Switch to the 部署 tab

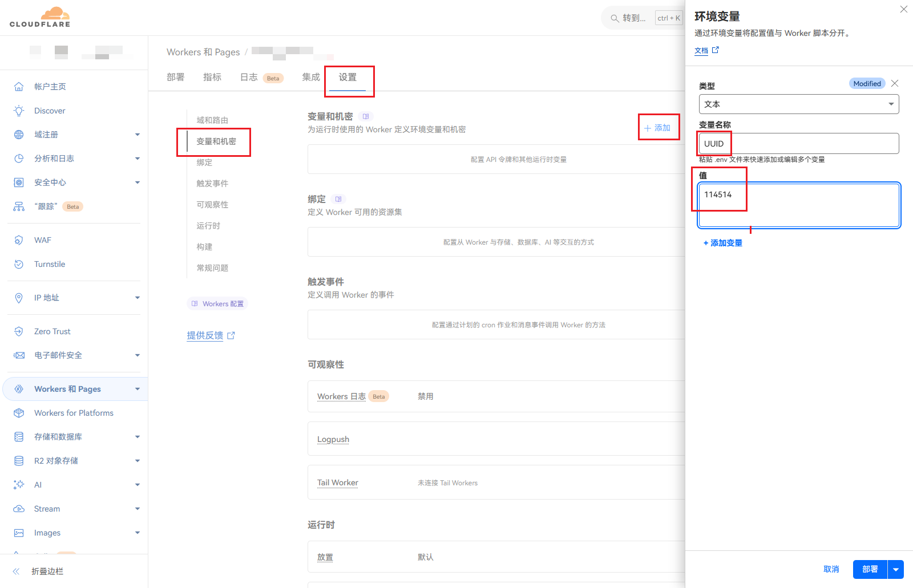click(x=175, y=77)
